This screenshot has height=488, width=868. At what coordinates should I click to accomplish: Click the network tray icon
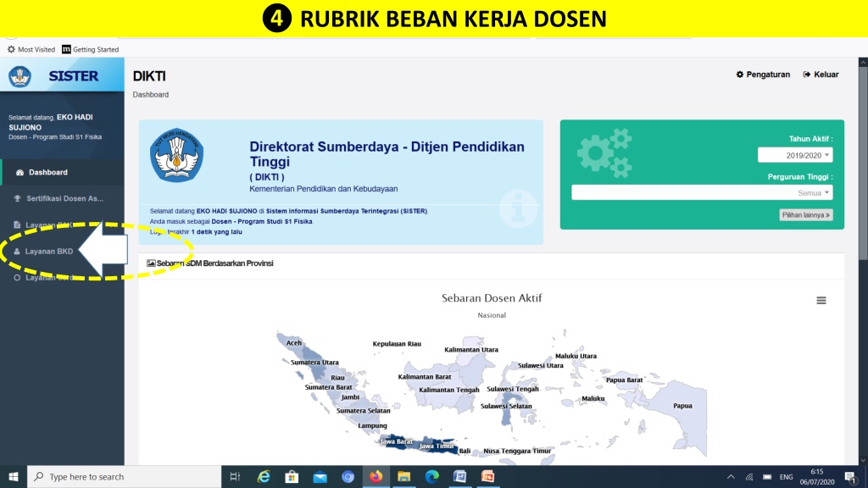749,477
